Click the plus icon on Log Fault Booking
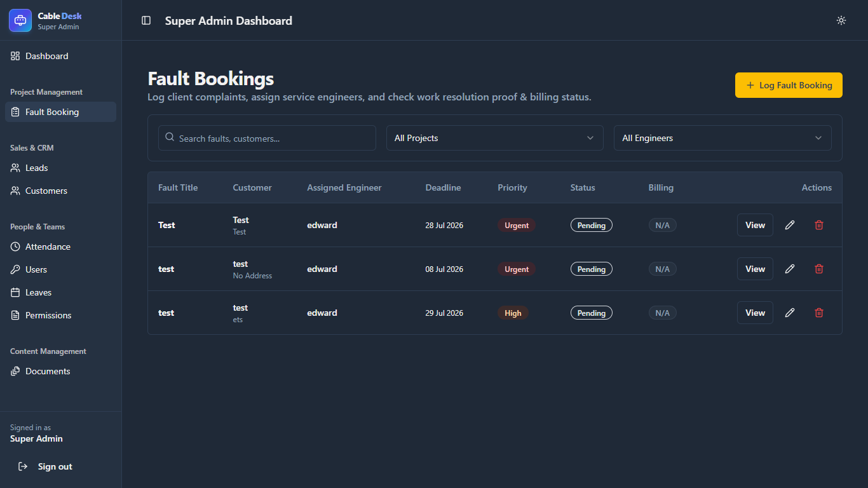The height and width of the screenshot is (488, 868). [x=750, y=85]
